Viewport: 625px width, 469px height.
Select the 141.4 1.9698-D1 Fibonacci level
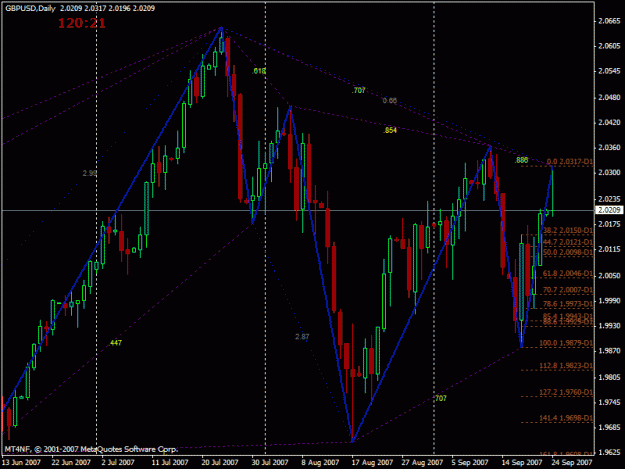tap(566, 418)
